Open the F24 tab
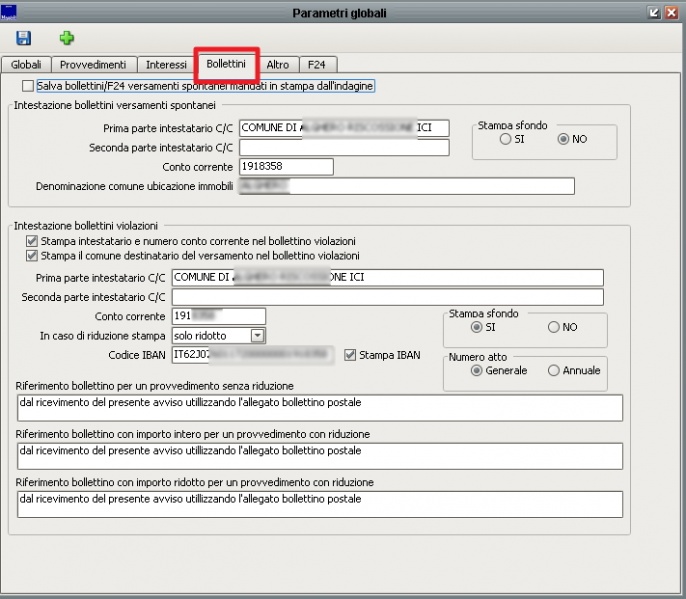686x599 pixels. tap(317, 64)
